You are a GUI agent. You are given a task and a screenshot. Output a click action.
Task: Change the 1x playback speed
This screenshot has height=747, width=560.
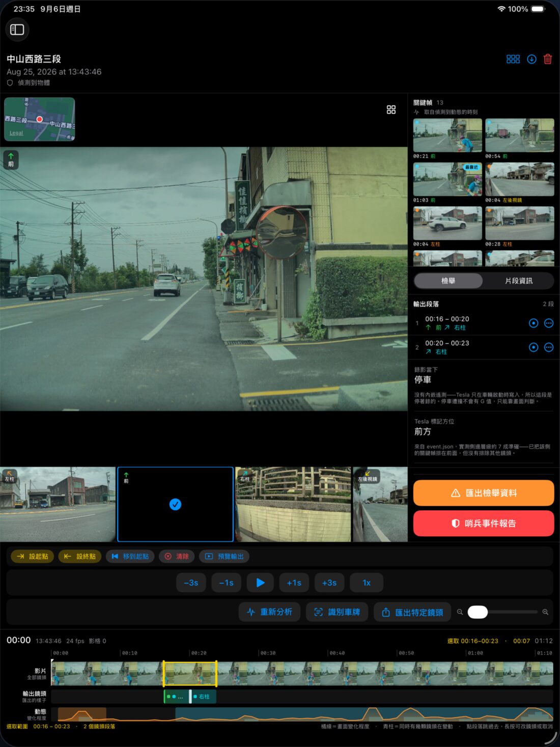click(367, 583)
